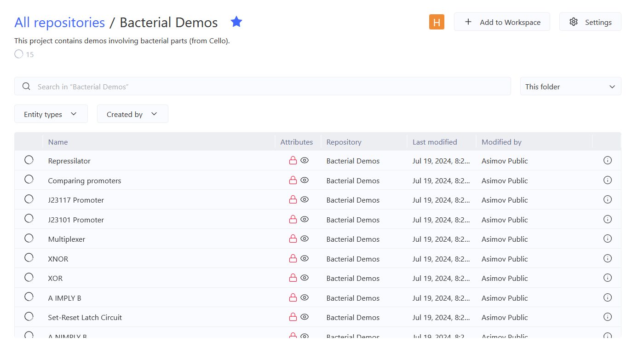Viewport: 644px width, 355px height.
Task: Click lock icon in Repressilator row
Action: pyautogui.click(x=293, y=160)
